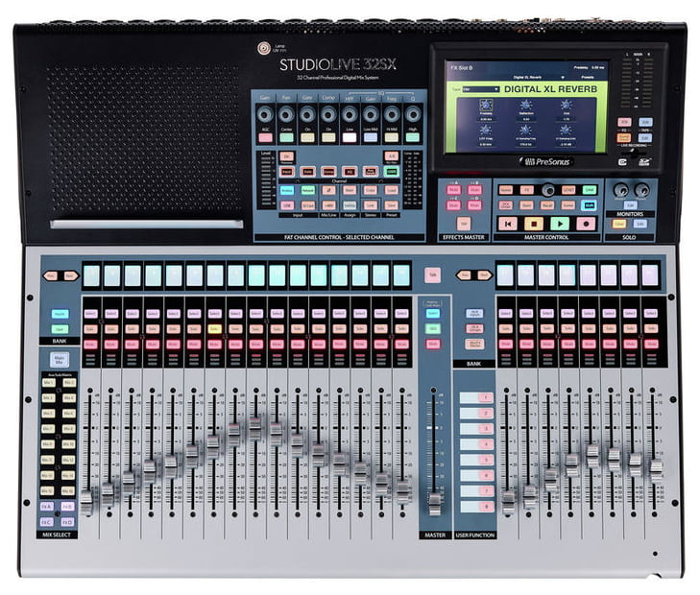Tap the Predelay knob on the touchscreen
This screenshot has width=700, height=595.
(486, 106)
